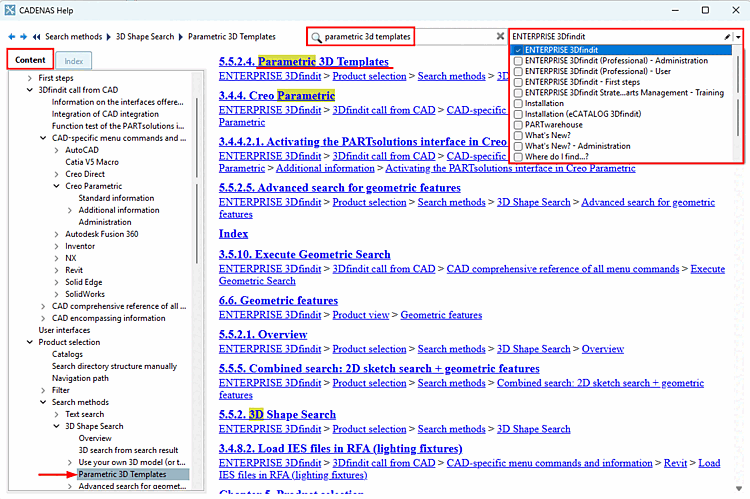This screenshot has height=499, width=750.
Task: Check ENTERPRISE 3Dfindit - First steps
Action: pyautogui.click(x=518, y=82)
